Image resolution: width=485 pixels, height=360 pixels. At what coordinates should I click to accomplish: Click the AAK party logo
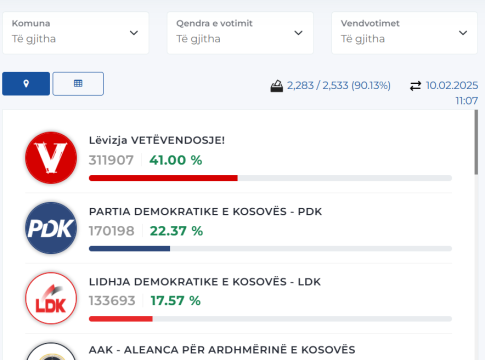coord(51,351)
